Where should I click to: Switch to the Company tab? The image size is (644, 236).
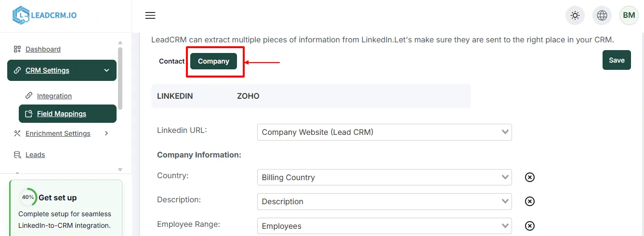point(213,61)
